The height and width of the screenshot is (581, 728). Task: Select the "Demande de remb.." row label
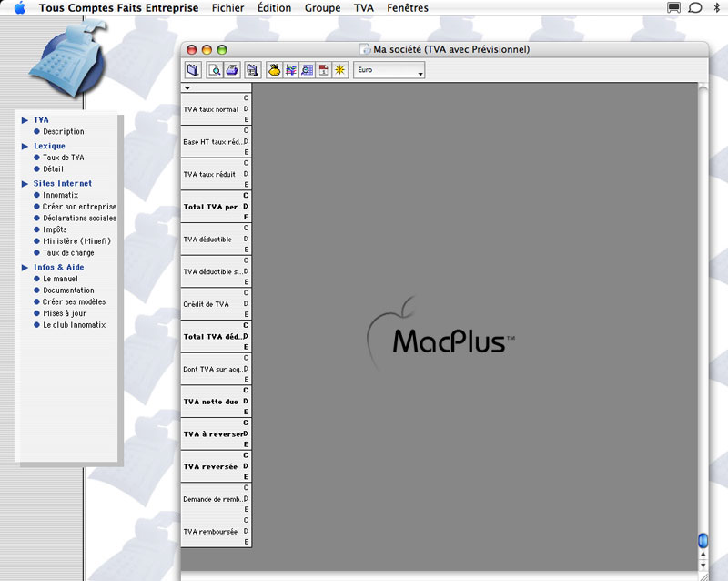click(213, 500)
